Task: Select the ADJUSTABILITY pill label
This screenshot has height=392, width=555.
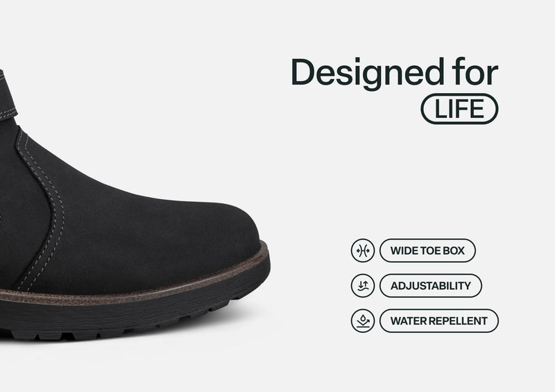Action: pos(430,285)
